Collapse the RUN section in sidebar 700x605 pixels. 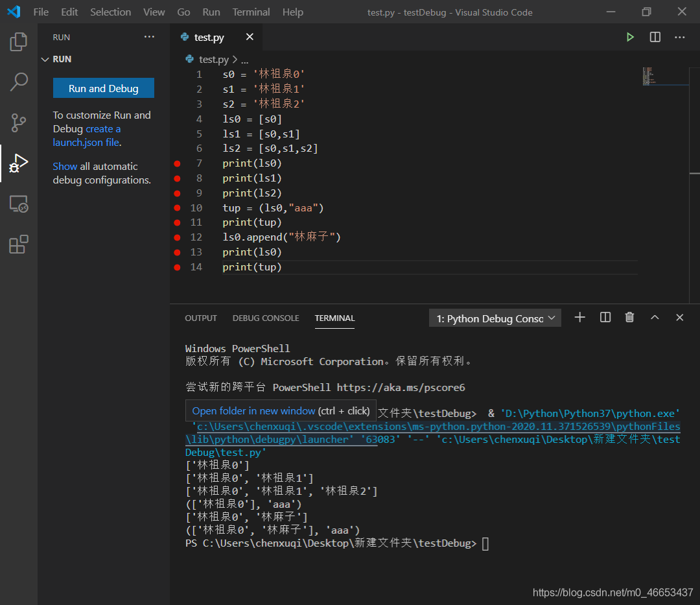tap(45, 59)
